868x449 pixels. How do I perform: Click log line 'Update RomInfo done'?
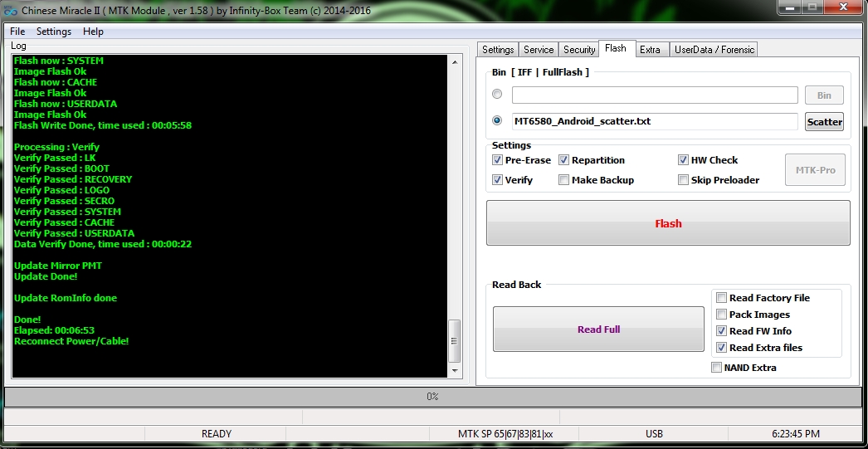pos(66,298)
